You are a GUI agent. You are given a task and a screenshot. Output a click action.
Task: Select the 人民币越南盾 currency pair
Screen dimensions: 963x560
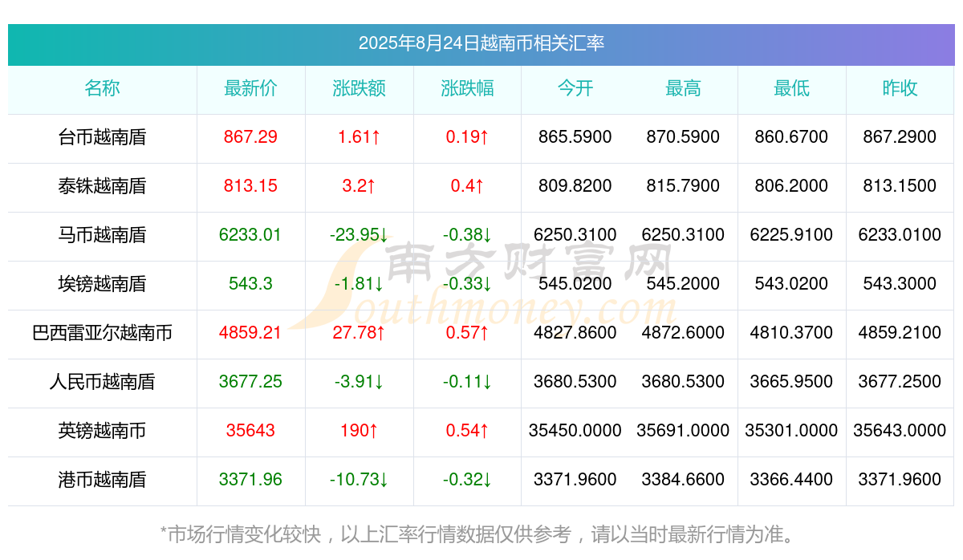[102, 382]
